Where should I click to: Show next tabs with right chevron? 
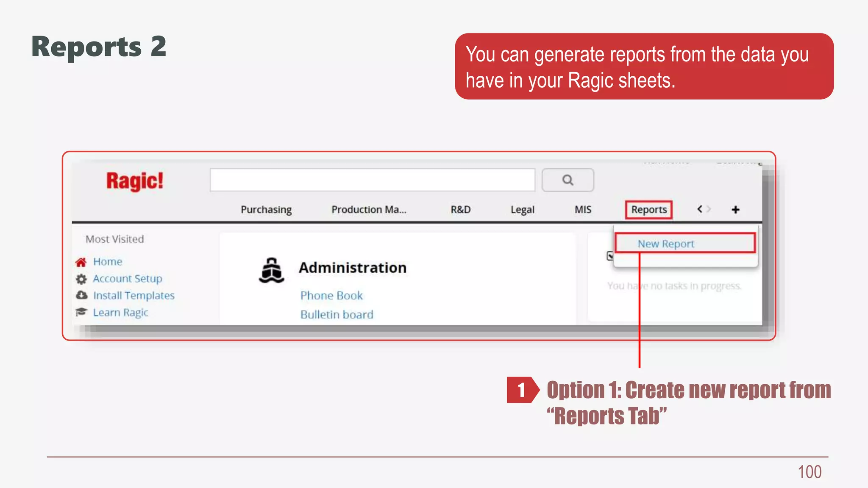[x=709, y=209]
